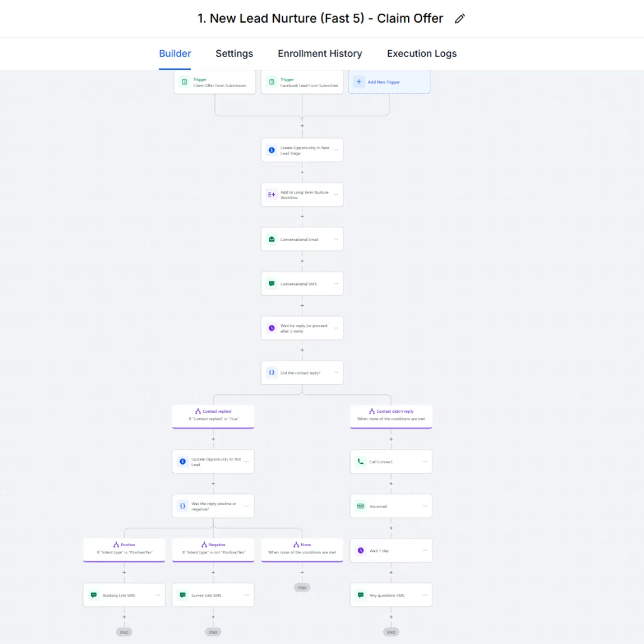The height and width of the screenshot is (644, 644).
Task: Click the Voicemail node icon
Action: (361, 506)
